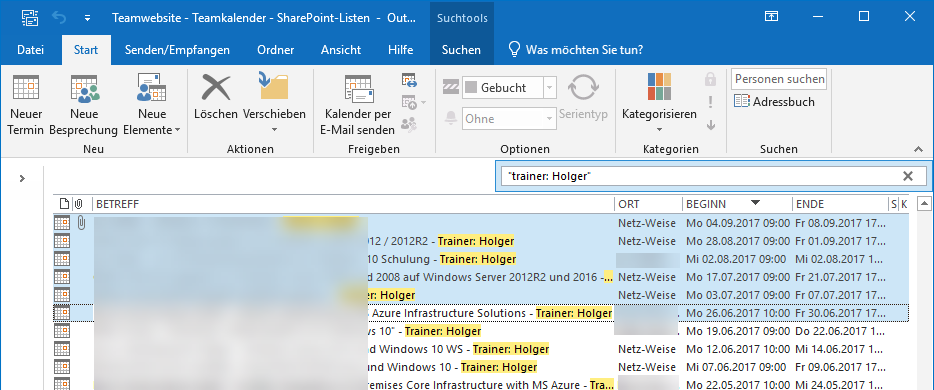Toggle high importance exclamation mark
This screenshot has width=934, height=390.
(x=711, y=102)
